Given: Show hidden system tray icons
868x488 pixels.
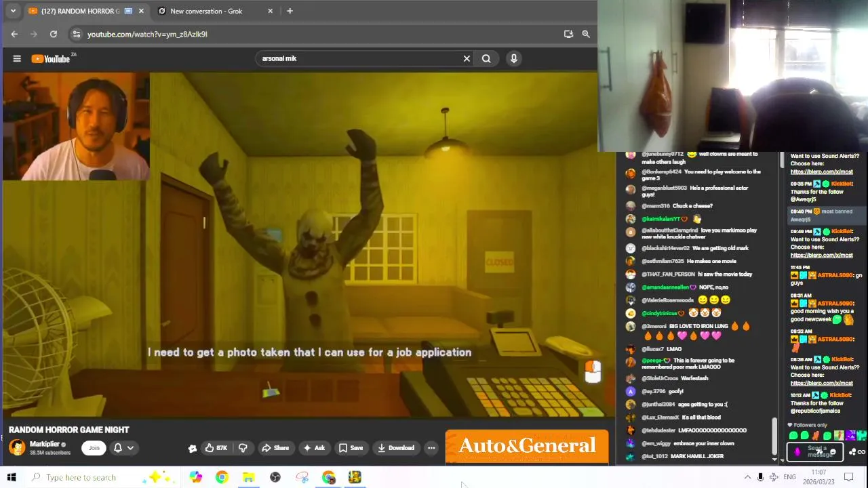Looking at the screenshot, I should pyautogui.click(x=747, y=477).
